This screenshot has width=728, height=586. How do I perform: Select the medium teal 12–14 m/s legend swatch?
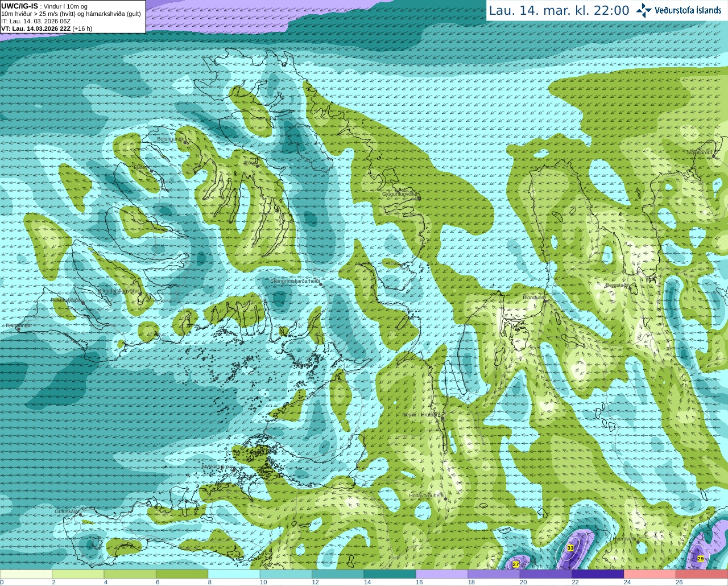click(x=338, y=574)
